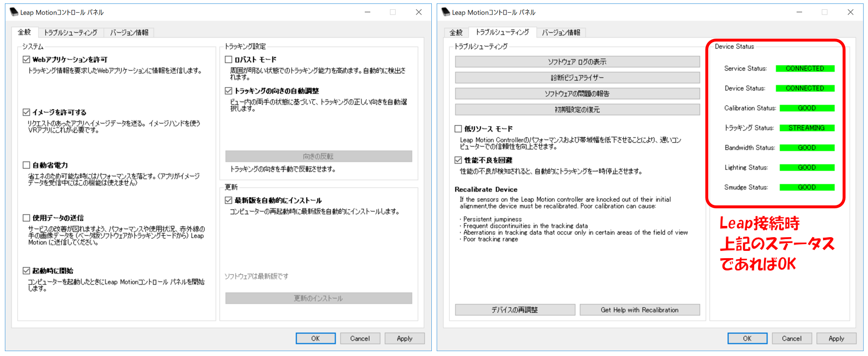Switch to バージョン情報 tab in the right window
Image resolution: width=868 pixels, height=356 pixels.
(x=561, y=33)
